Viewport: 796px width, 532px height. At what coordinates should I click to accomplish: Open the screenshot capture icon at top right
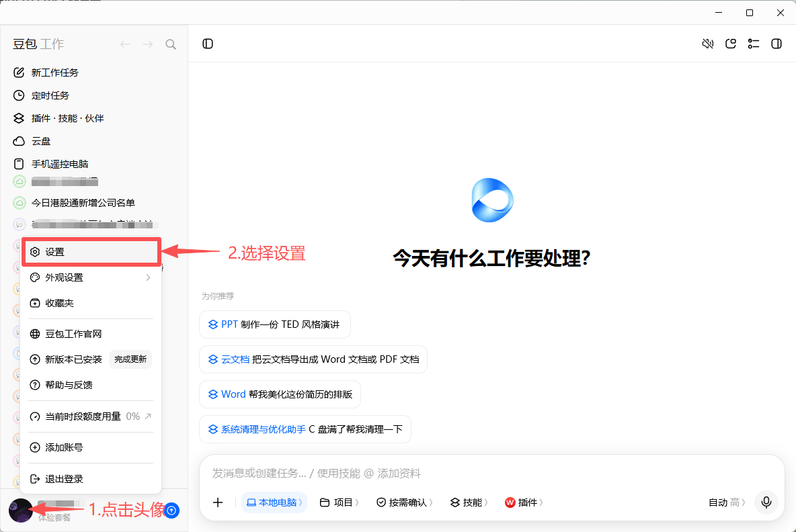coord(731,44)
